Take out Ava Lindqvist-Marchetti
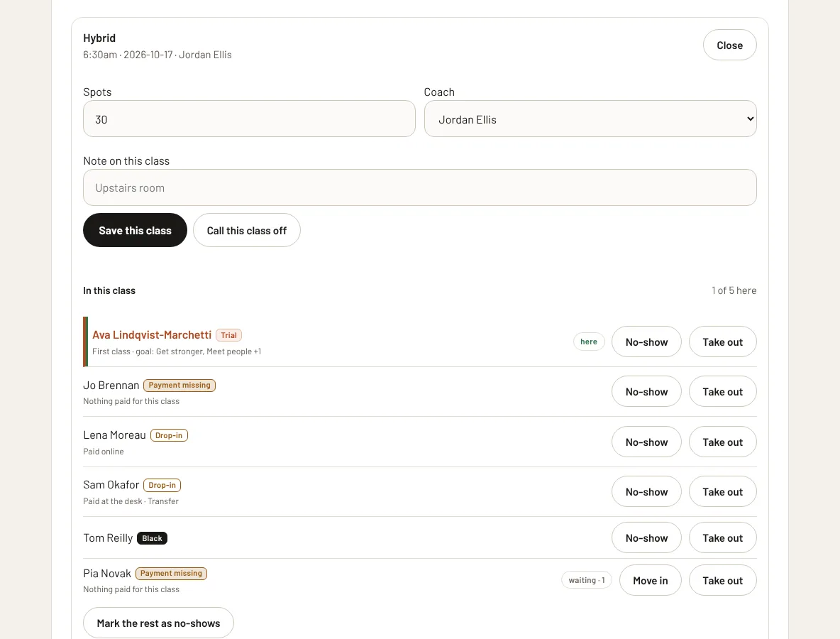This screenshot has width=840, height=639. coord(723,342)
